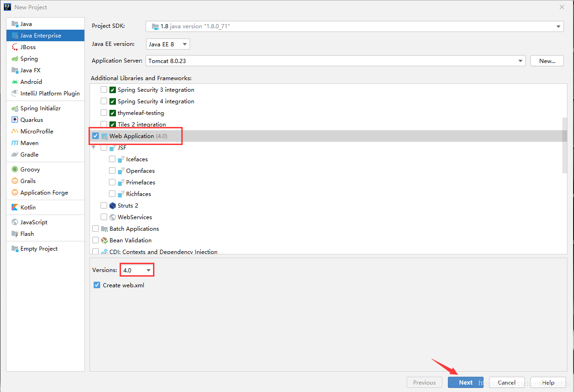Close the New Project dialog
This screenshot has width=574, height=392.
[x=562, y=7]
